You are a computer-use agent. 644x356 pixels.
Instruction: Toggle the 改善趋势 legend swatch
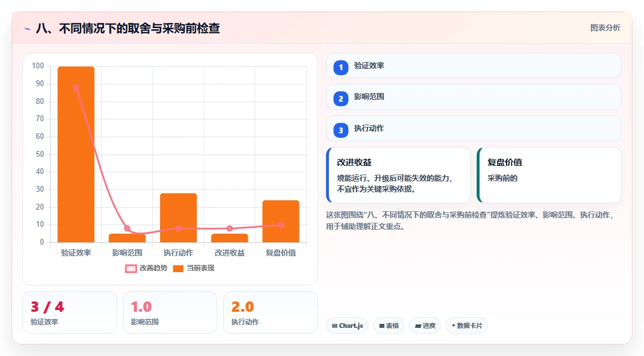point(131,269)
